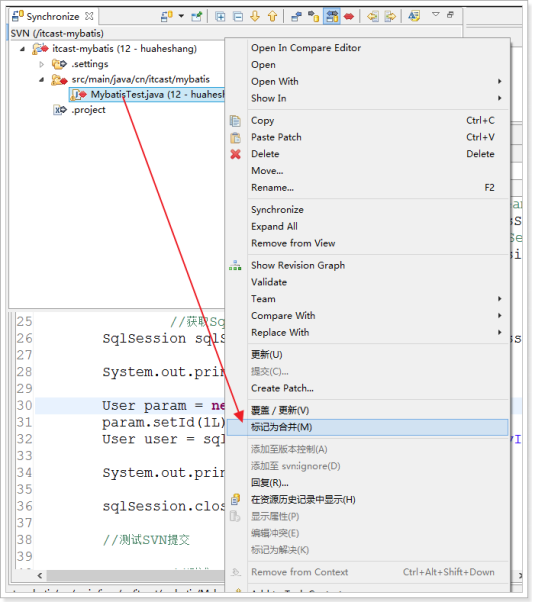Click the red X Delete icon
The height and width of the screenshot is (603, 533).
[235, 154]
